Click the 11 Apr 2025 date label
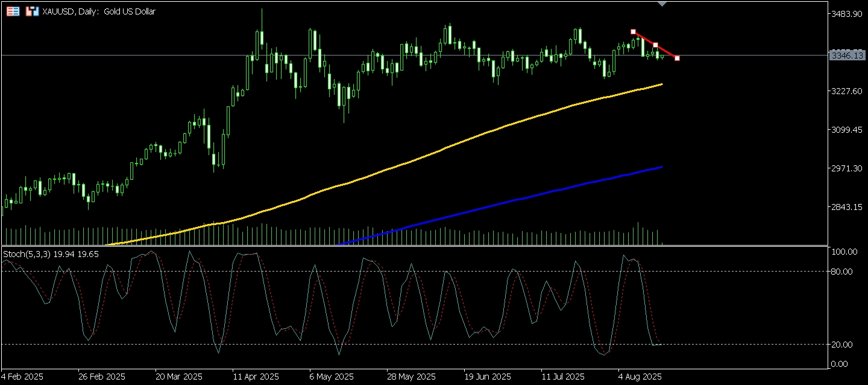Image resolution: width=868 pixels, height=385 pixels. [x=256, y=377]
